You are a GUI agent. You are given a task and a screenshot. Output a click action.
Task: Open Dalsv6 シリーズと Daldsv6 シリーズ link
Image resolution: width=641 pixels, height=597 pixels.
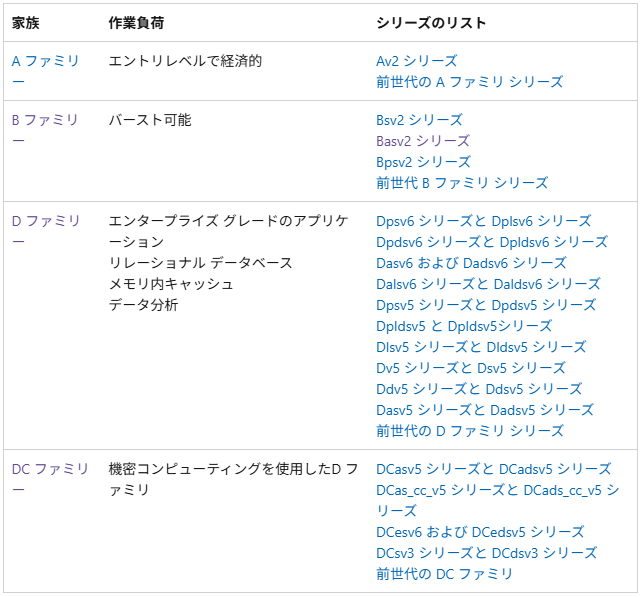point(488,284)
